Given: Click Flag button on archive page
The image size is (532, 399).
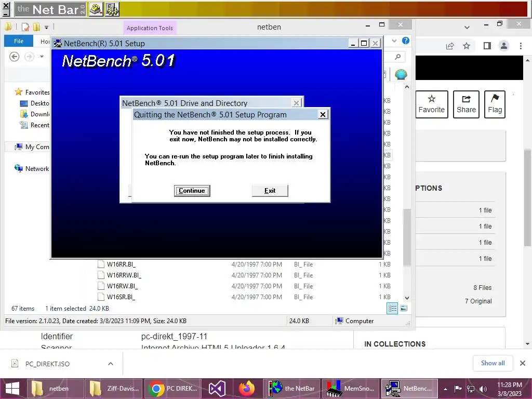Looking at the screenshot, I should (495, 104).
